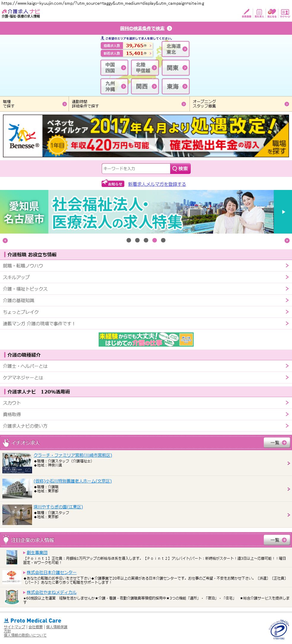Screen dimensions: 292x644
Task: Click 一覧 button in イチオシ求人 header
Action: [277, 442]
